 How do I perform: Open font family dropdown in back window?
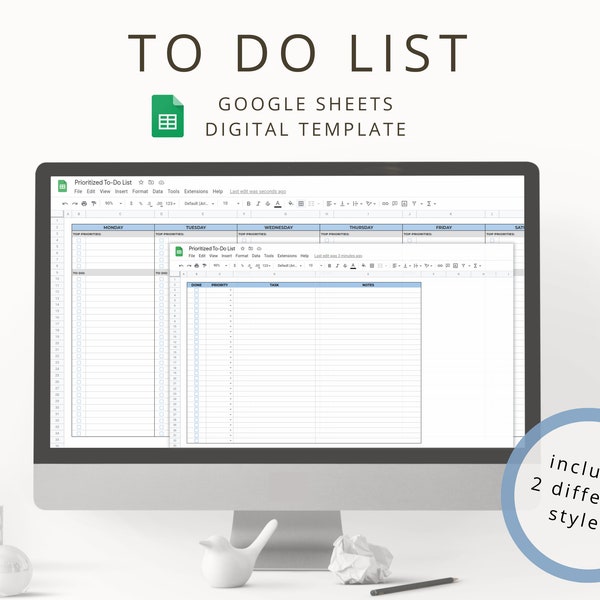(x=199, y=204)
